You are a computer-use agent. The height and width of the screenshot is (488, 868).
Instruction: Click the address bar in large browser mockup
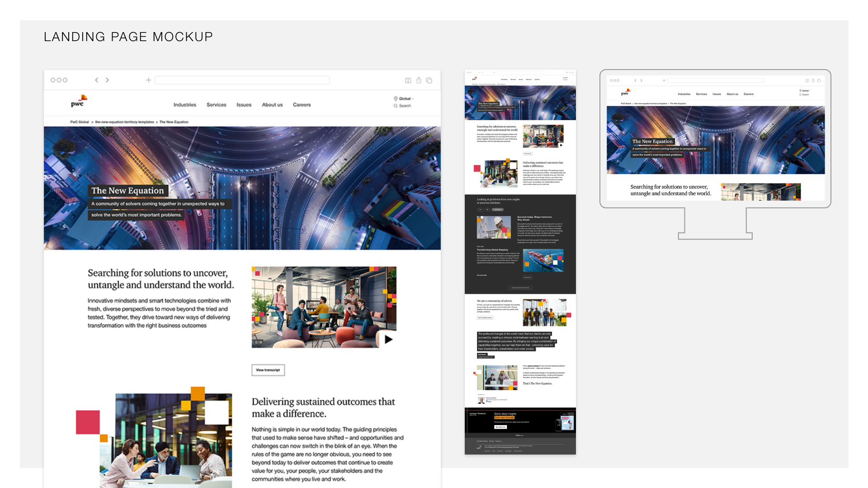pos(242,80)
